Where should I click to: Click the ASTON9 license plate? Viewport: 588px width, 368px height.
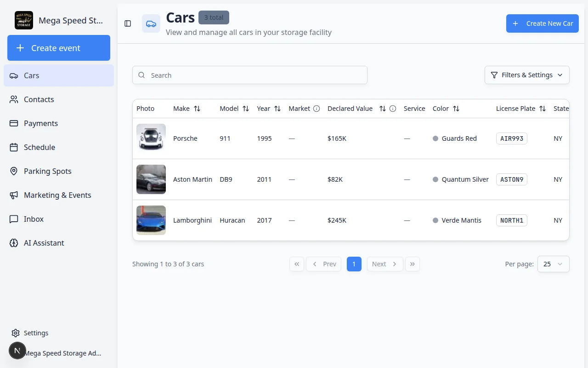512,179
